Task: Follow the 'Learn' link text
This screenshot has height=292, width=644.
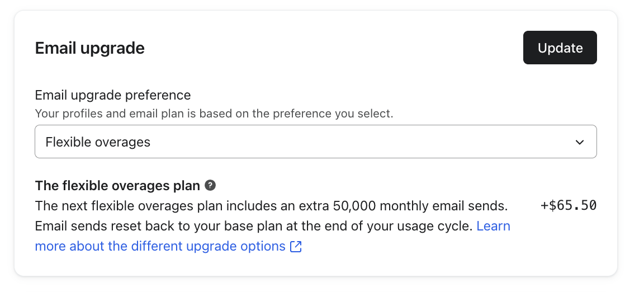Action: click(493, 226)
